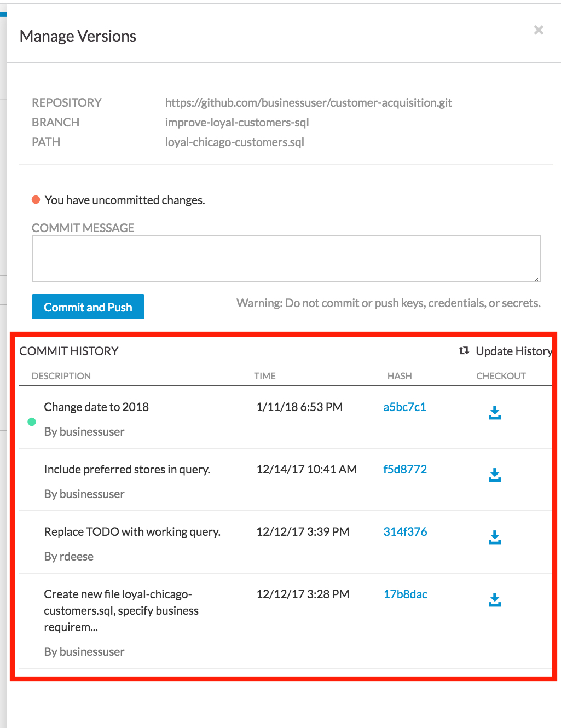Check out commit 17b8dac via download icon
Image resolution: width=561 pixels, height=728 pixels.
coord(495,600)
